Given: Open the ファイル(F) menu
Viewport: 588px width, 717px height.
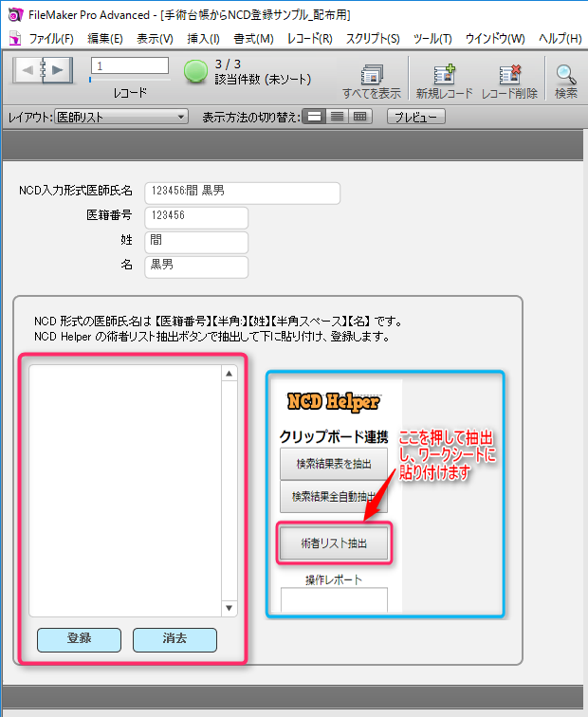Looking at the screenshot, I should pos(51,38).
